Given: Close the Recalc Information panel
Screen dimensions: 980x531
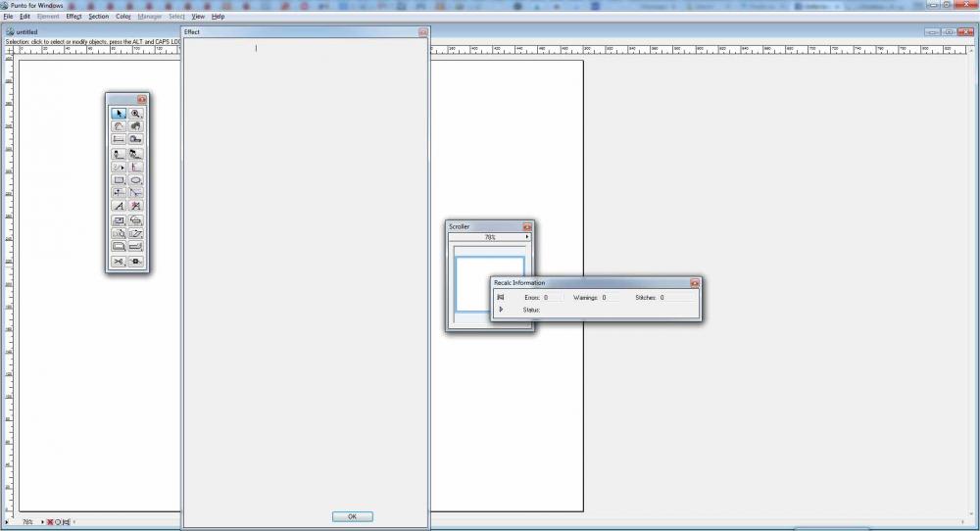Looking at the screenshot, I should point(695,283).
